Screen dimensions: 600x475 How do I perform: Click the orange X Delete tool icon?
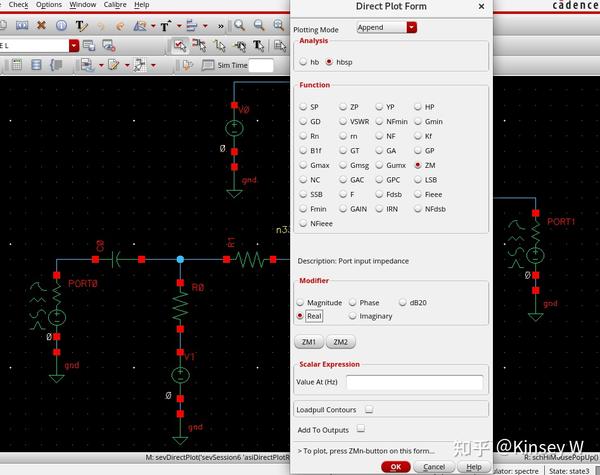pyautogui.click(x=41, y=26)
